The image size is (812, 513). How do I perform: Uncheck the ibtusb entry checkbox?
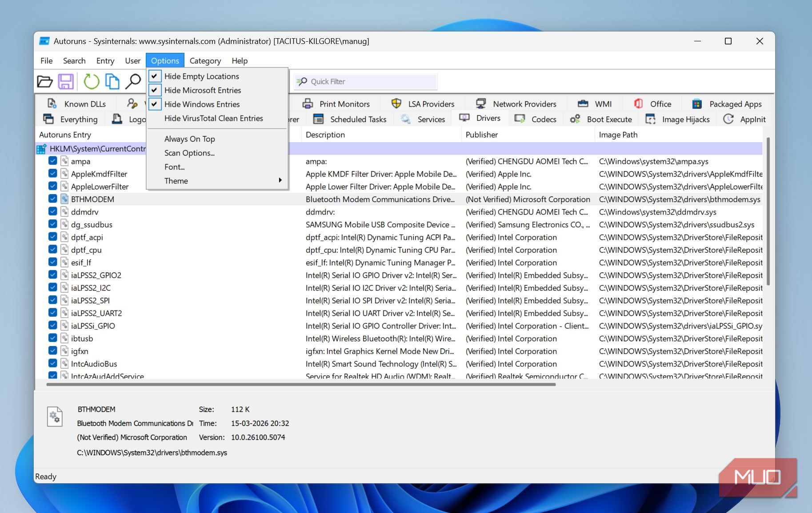[x=52, y=338]
